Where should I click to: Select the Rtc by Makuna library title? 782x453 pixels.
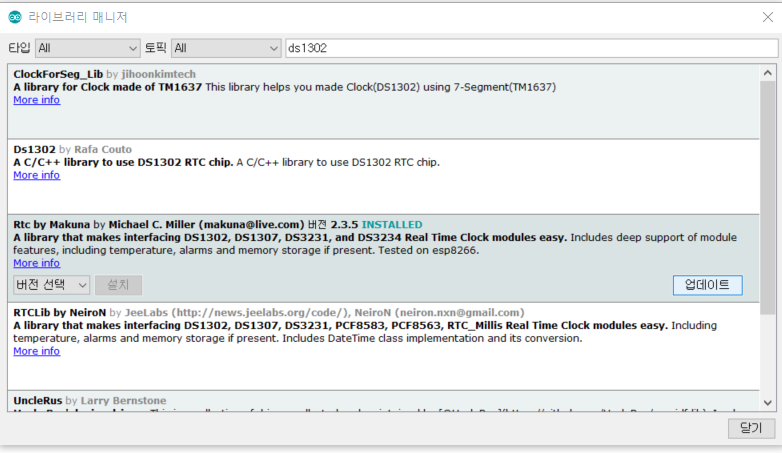(51, 225)
